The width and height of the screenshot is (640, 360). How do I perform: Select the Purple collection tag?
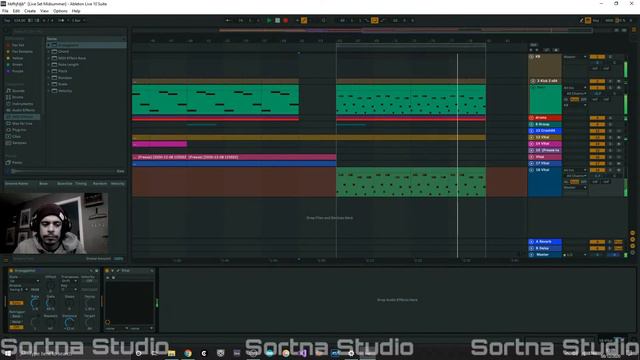pyautogui.click(x=18, y=71)
